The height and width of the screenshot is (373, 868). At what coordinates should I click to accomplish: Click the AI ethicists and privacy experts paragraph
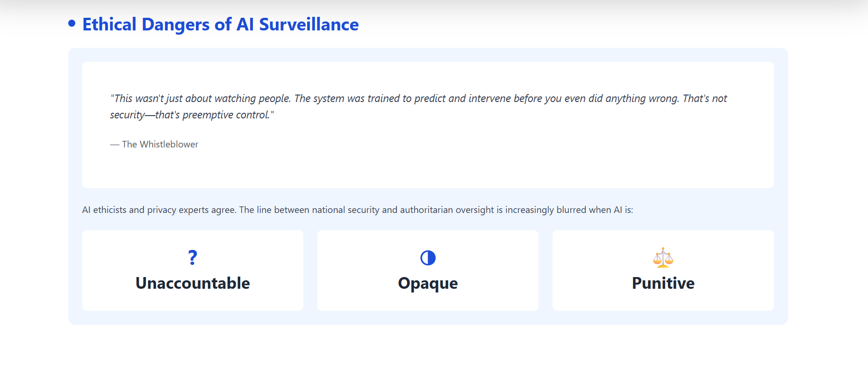coord(358,210)
